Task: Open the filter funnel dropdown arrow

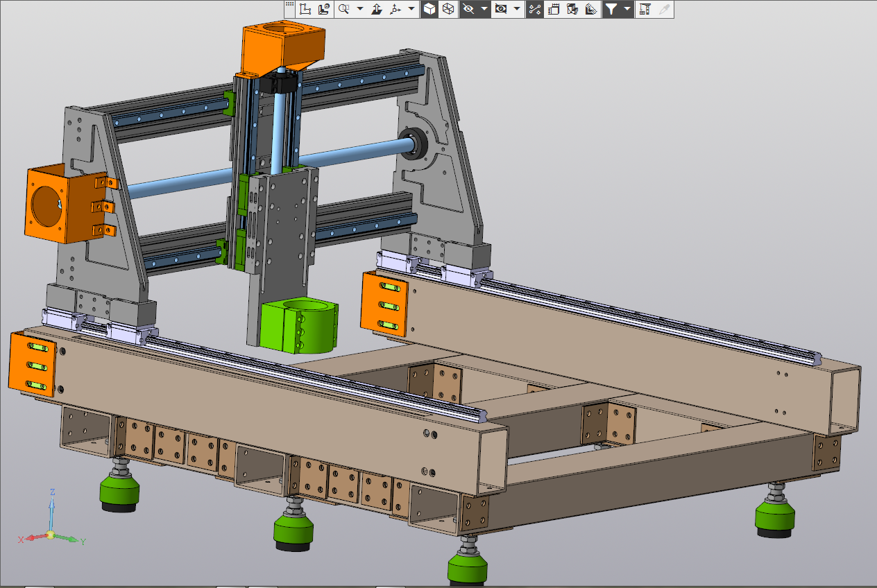Action: point(627,10)
